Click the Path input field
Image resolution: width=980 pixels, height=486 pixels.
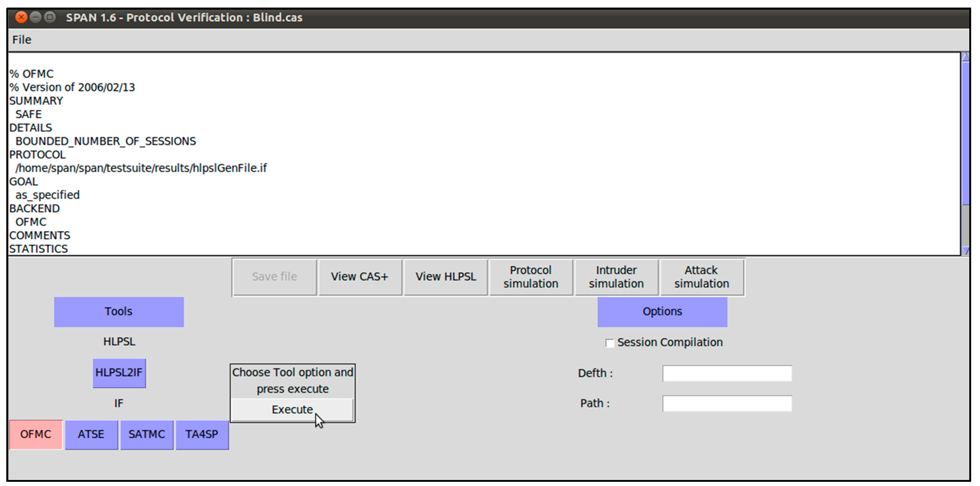[x=727, y=403]
